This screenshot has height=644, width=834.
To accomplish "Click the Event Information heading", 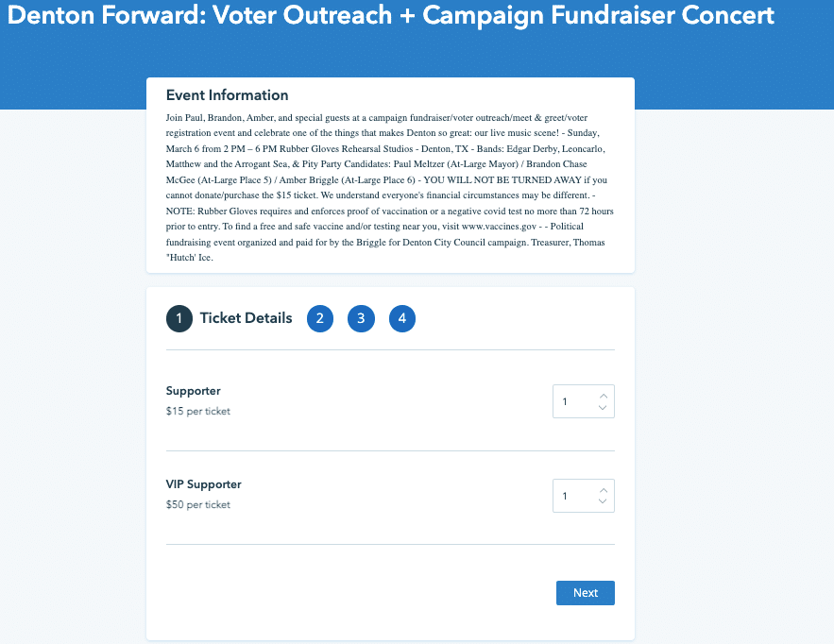I will point(227,95).
